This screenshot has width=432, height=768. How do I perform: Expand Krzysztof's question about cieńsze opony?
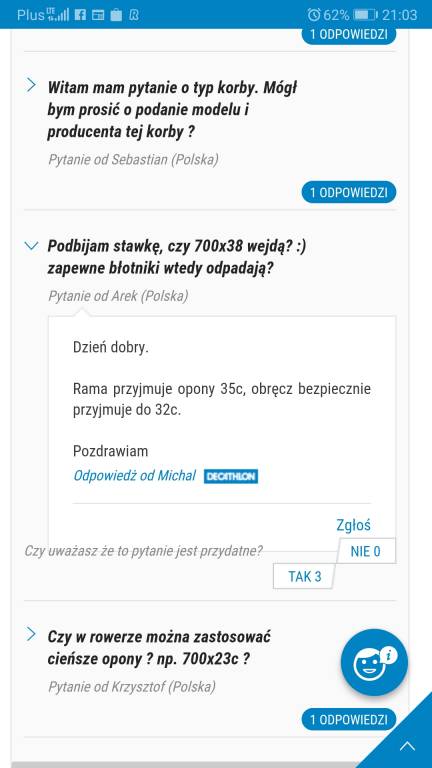pyautogui.click(x=31, y=634)
